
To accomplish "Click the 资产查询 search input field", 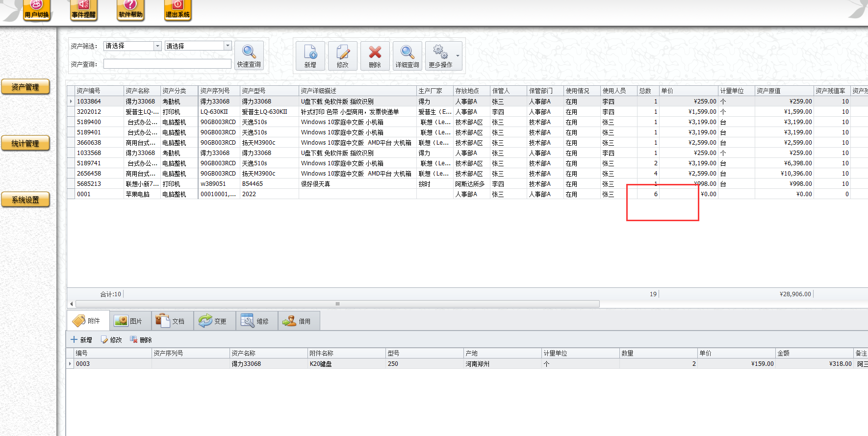I will click(167, 64).
